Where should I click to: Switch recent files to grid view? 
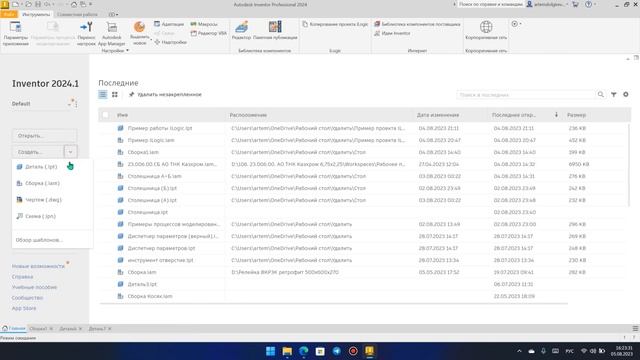point(115,94)
